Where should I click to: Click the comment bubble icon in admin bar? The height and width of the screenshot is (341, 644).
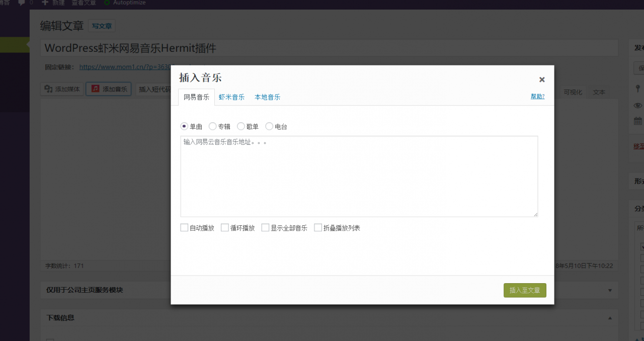click(x=22, y=3)
